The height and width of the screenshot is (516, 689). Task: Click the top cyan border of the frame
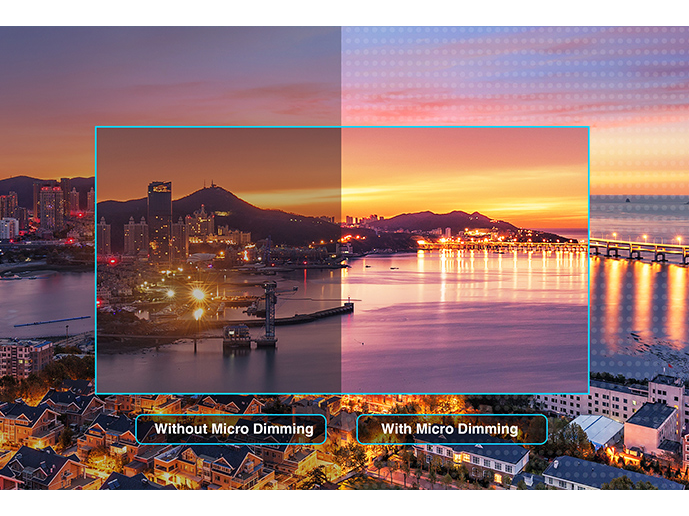[x=341, y=127]
